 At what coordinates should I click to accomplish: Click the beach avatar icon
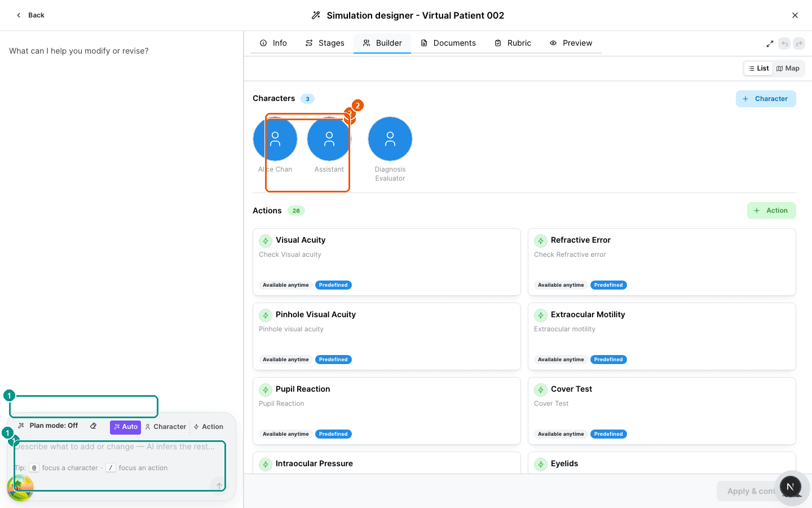pos(20,488)
